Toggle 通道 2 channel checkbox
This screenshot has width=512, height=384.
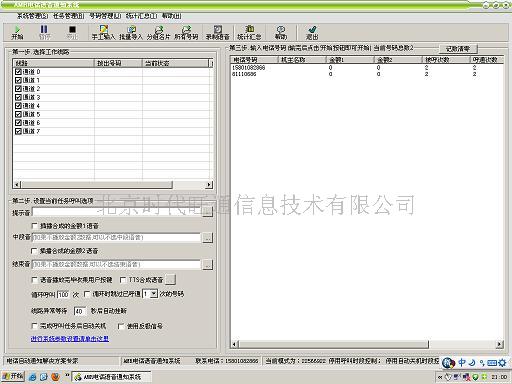point(18,89)
